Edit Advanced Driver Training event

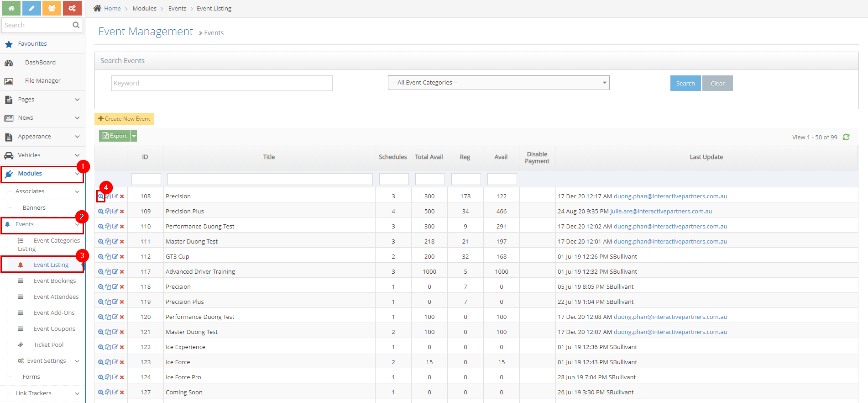(115, 272)
